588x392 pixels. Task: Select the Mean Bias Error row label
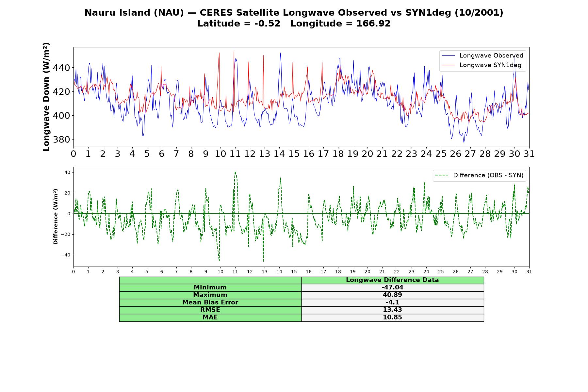[x=210, y=302]
